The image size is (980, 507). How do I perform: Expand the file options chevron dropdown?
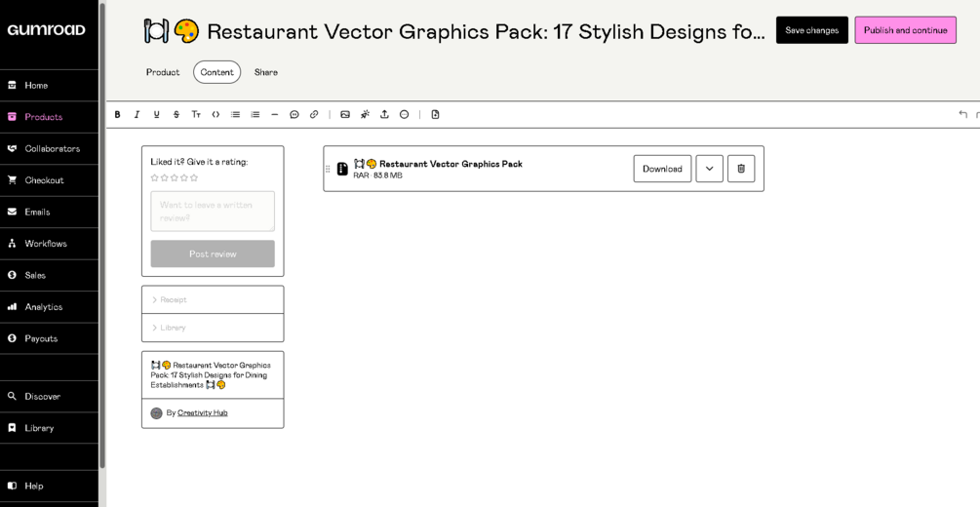point(709,169)
